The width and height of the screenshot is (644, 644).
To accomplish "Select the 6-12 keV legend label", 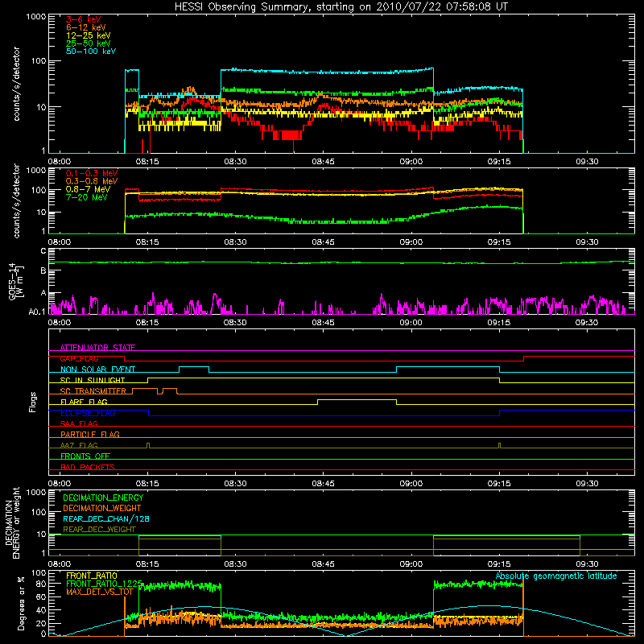I will coord(86,27).
